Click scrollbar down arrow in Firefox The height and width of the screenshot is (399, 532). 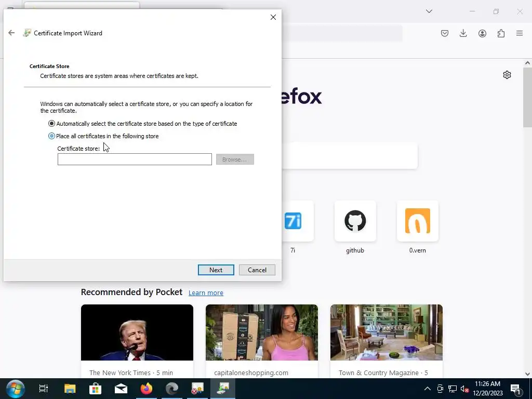pos(527,374)
